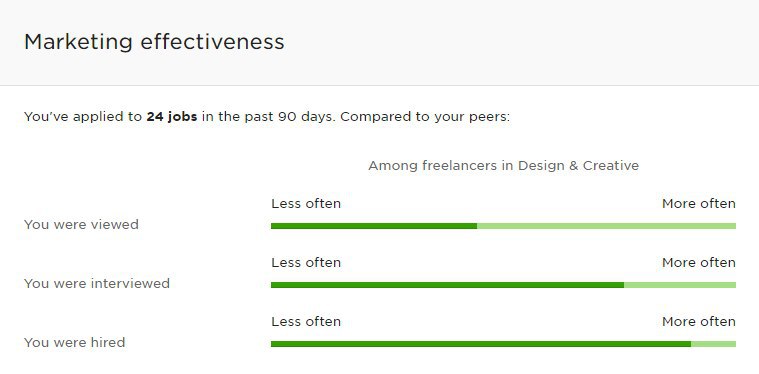Screen dimensions: 759x374
Task: Click Among freelancers in Design & Creative text
Action: pos(503,165)
